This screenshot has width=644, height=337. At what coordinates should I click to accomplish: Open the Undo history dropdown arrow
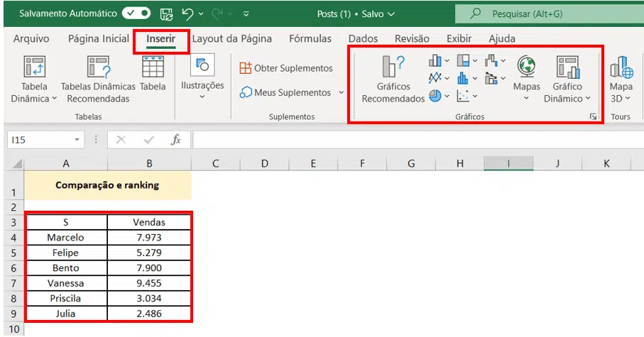[201, 14]
